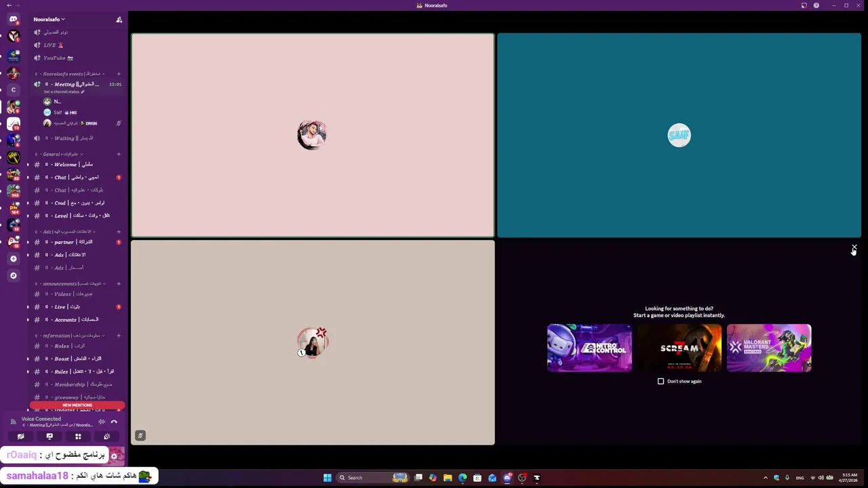
Task: Open the Videos text channel
Action: (77, 294)
